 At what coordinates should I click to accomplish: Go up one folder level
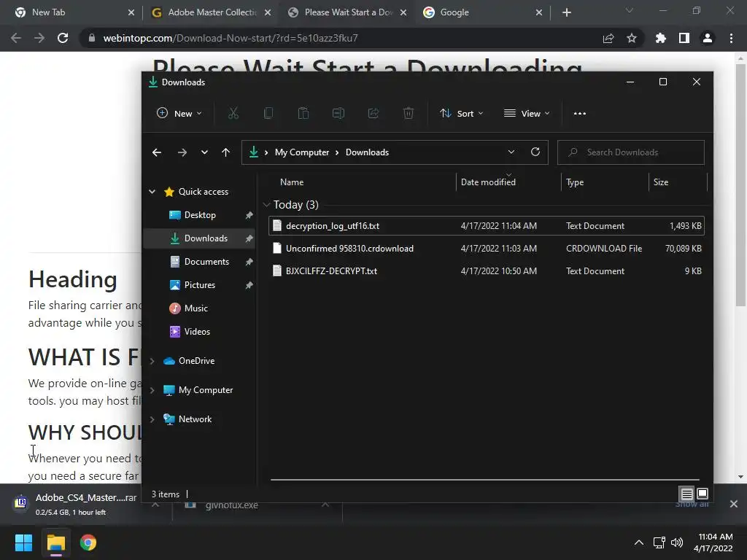tap(226, 152)
